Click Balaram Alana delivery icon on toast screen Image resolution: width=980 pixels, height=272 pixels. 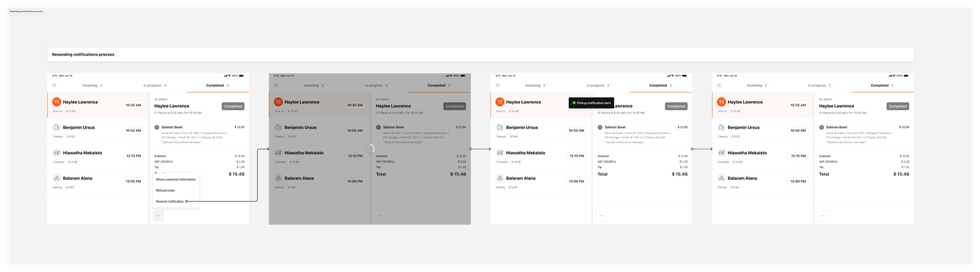tap(500, 178)
